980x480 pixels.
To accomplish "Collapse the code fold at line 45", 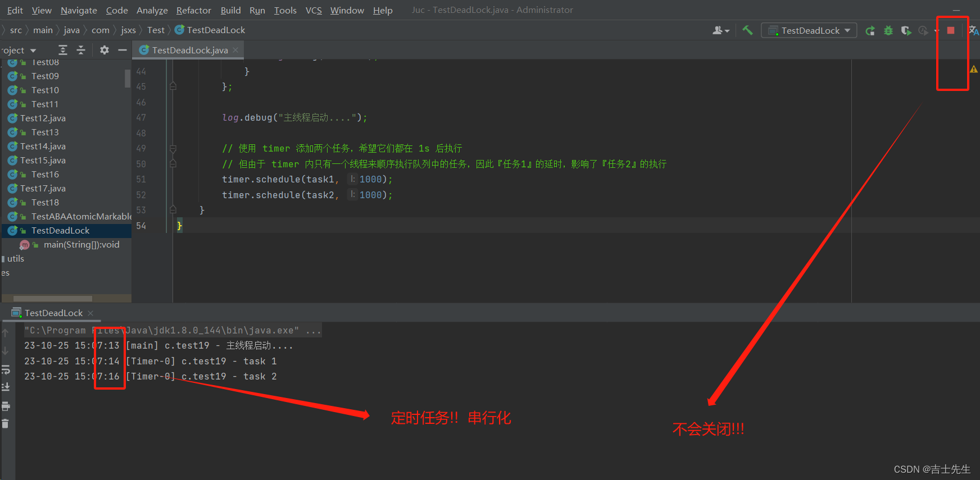I will click(173, 86).
